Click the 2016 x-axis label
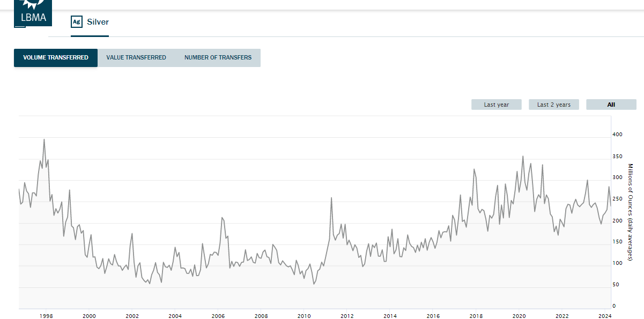Screen dimensions: 644x319 (x=433, y=316)
